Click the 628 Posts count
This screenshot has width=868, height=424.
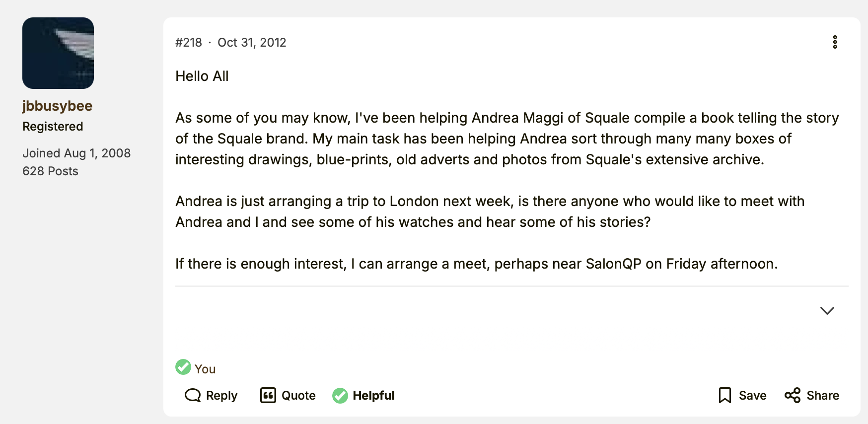(50, 171)
